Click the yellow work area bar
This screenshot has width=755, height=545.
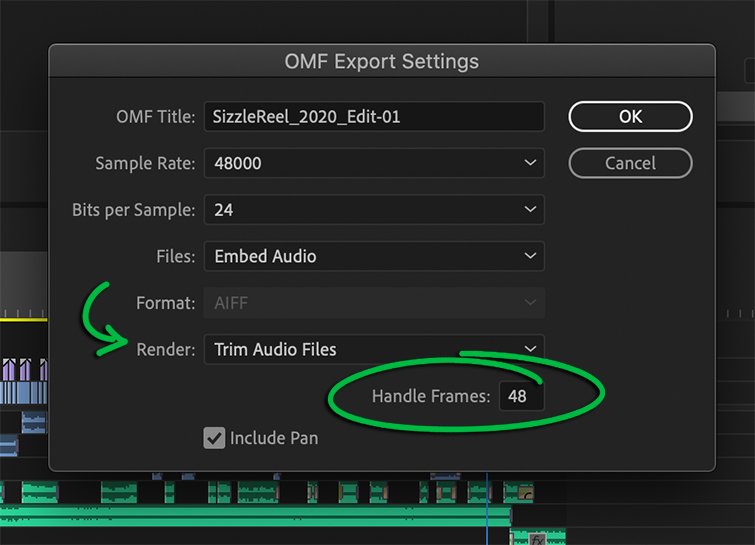point(23,320)
